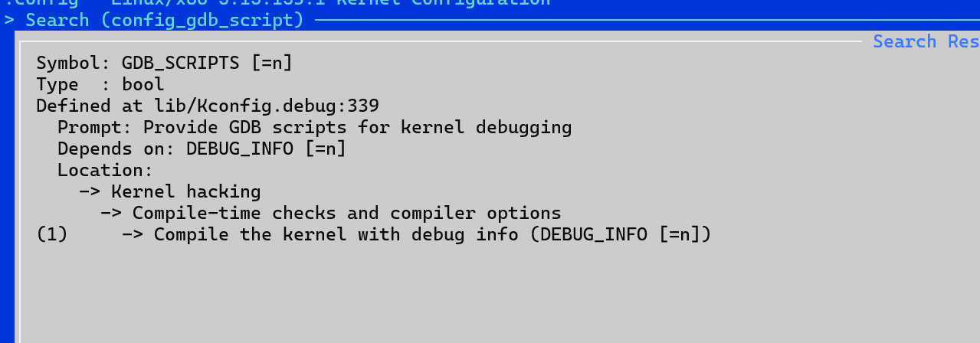Click the Type bool value

[x=143, y=84]
